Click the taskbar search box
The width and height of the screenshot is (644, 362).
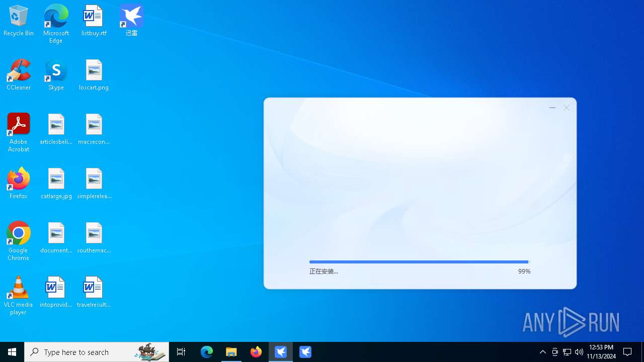(x=97, y=352)
